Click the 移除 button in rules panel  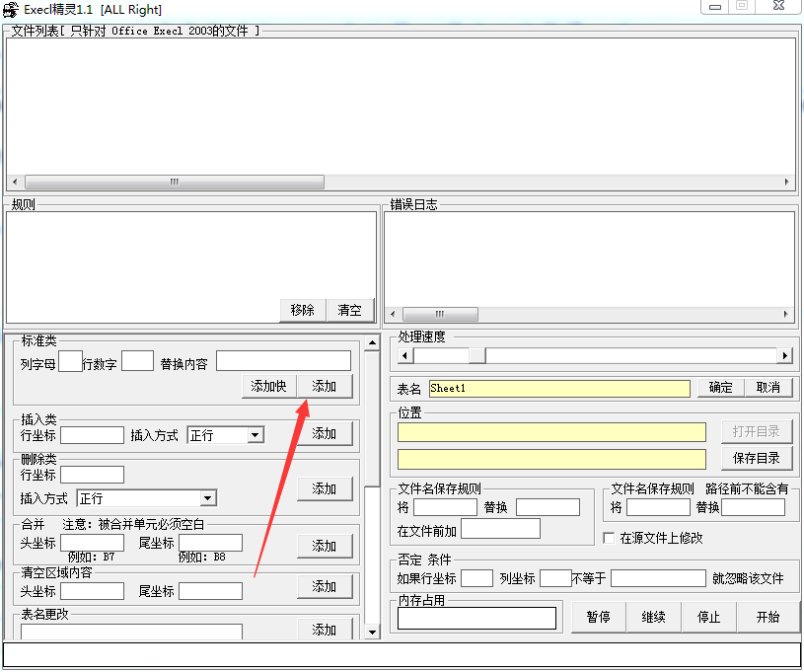tap(302, 311)
